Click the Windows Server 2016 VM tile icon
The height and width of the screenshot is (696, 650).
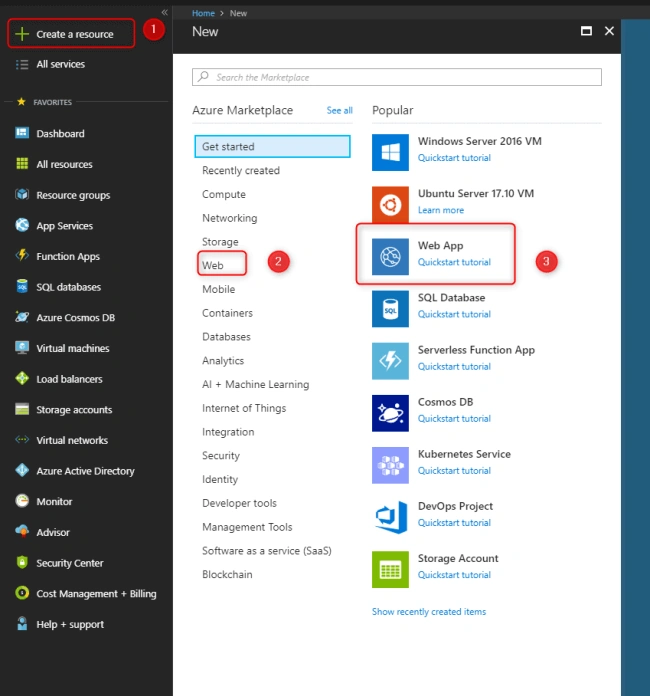[x=390, y=152]
